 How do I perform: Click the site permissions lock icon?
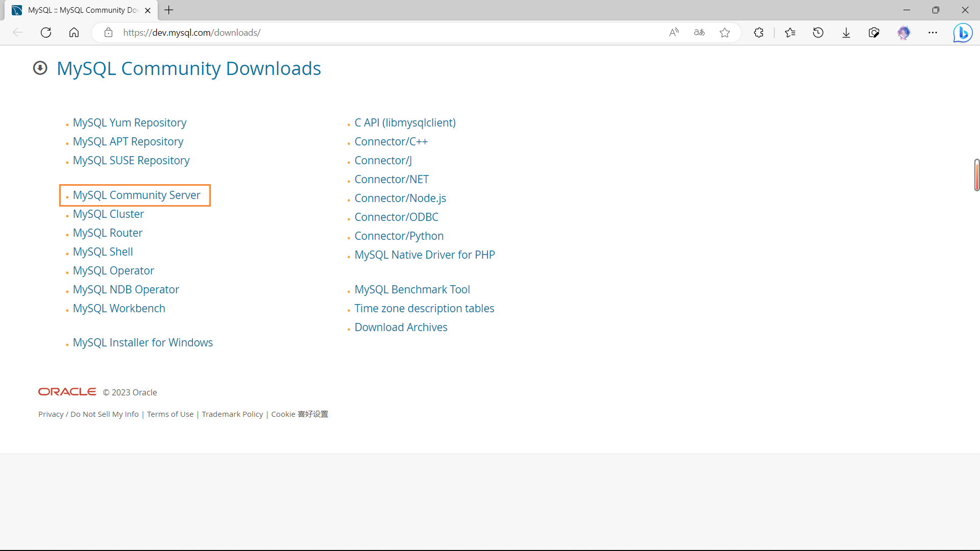(x=108, y=32)
